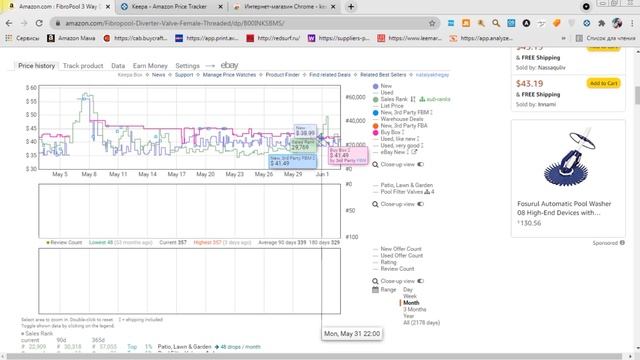
Task: Reload the Amazon page
Action: click(x=39, y=23)
